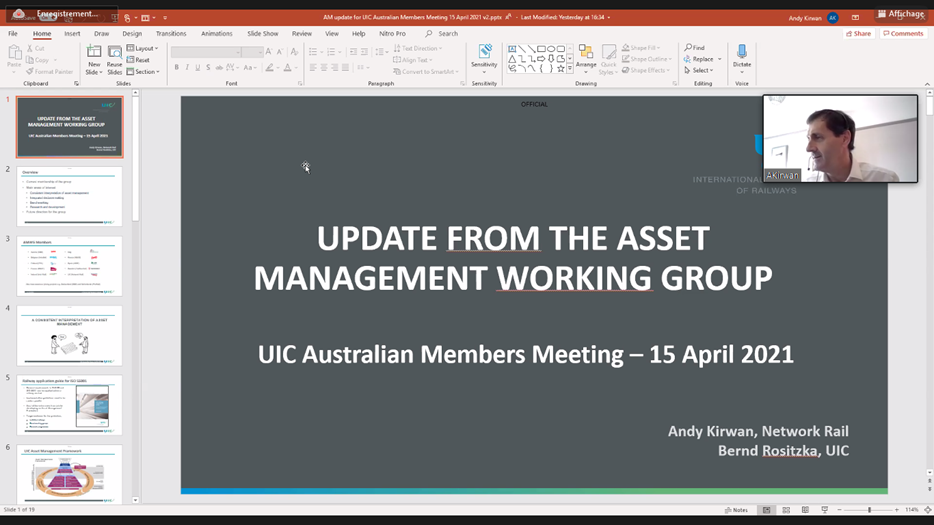Viewport: 934px width, 525px height.
Task: Click the zoom slider handle
Action: (870, 510)
